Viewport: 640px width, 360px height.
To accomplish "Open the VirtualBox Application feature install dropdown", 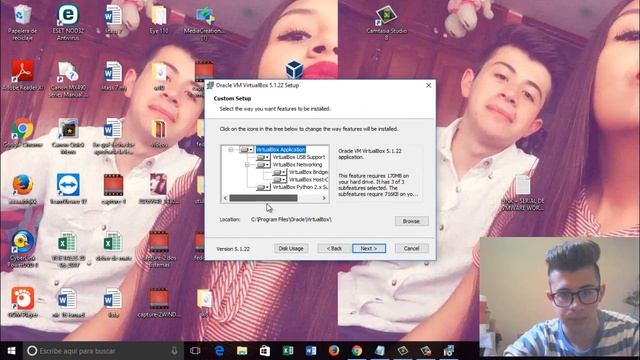I will pos(247,150).
